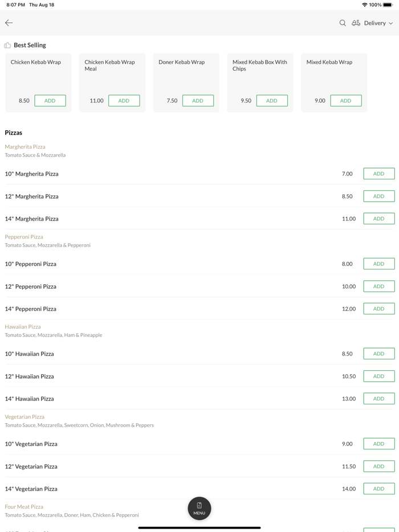Open the floating MENU button
The image size is (399, 532).
pos(199,508)
